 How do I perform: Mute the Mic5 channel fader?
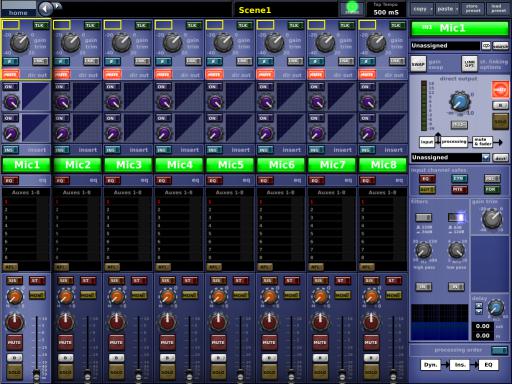pyautogui.click(x=218, y=342)
